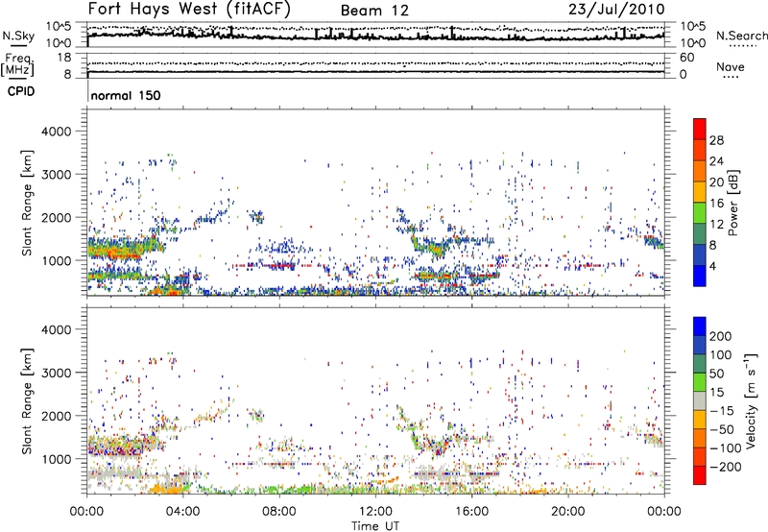Click the yellow 16-20 dB Power colorbar segment

(x=700, y=192)
